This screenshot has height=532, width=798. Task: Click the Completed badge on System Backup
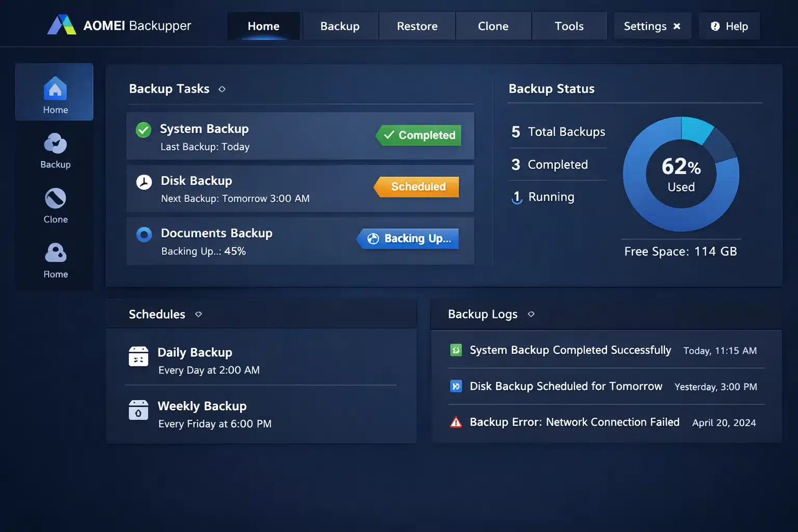coord(418,136)
